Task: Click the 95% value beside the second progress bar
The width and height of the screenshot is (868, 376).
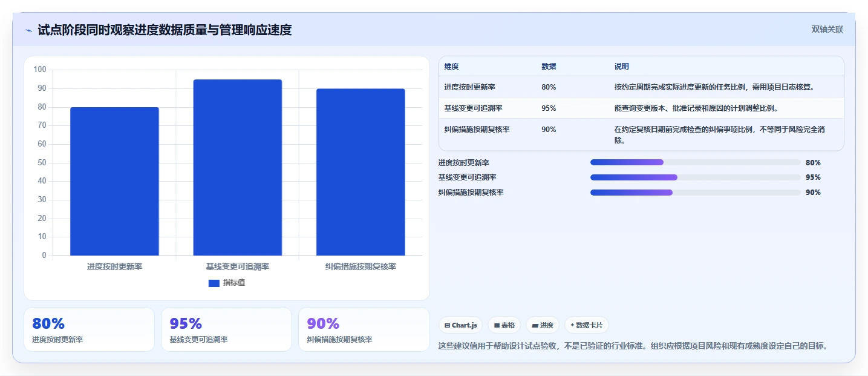Action: [x=813, y=177]
